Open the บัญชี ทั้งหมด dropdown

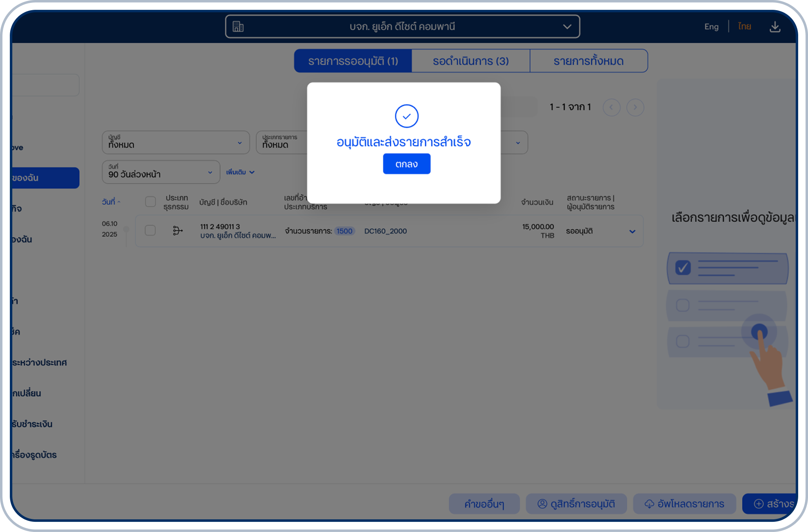175,142
